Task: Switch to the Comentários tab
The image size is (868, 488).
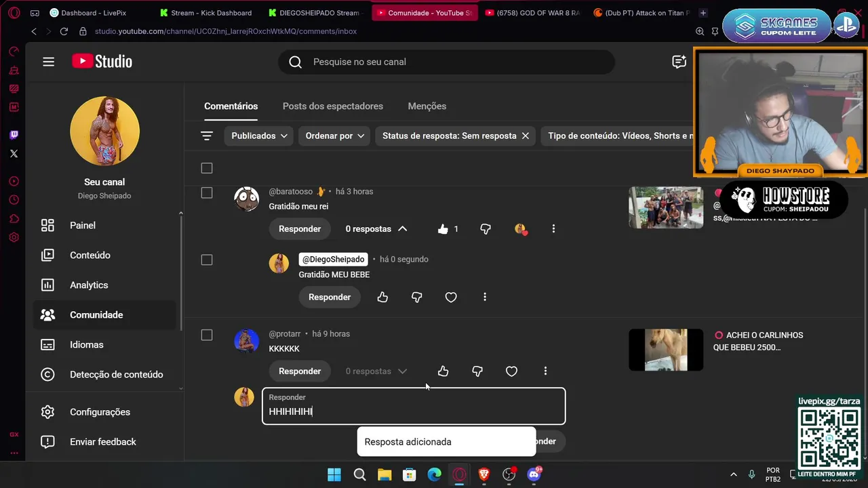Action: (231, 106)
